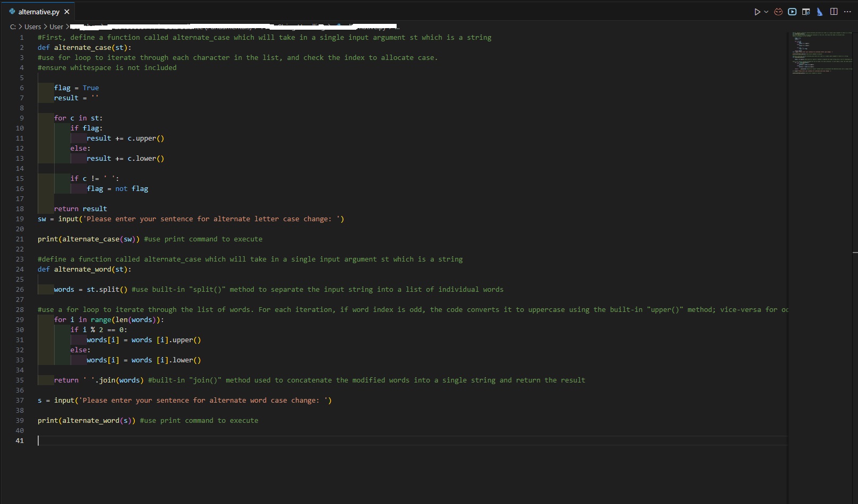The width and height of the screenshot is (858, 504).
Task: Select the blue wolf extension icon
Action: (819, 11)
